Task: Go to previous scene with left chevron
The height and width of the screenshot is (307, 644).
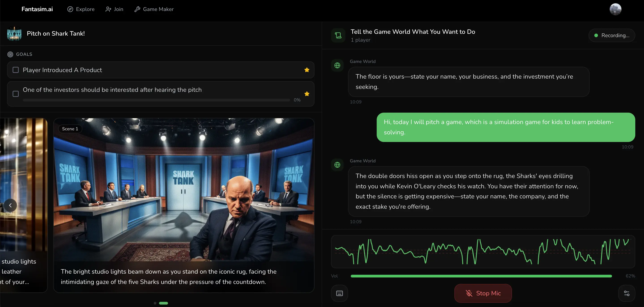Action: click(x=10, y=205)
